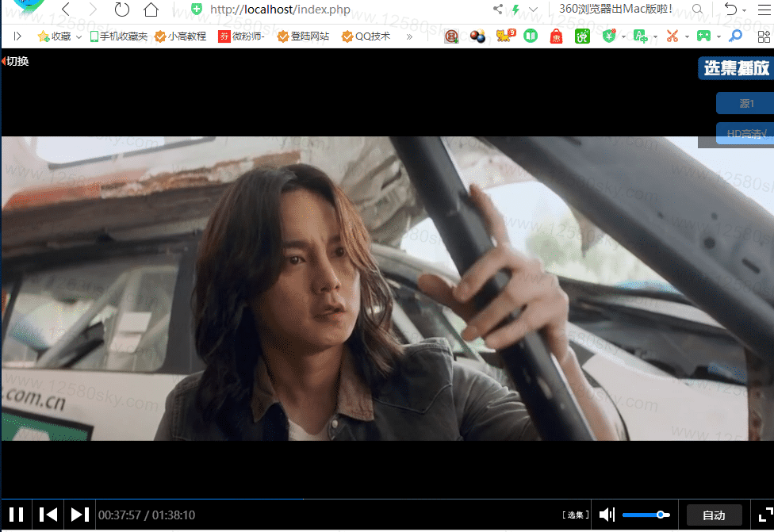Image resolution: width=774 pixels, height=532 pixels.
Task: Expand dropdown beside scissors icon
Action: (x=687, y=37)
